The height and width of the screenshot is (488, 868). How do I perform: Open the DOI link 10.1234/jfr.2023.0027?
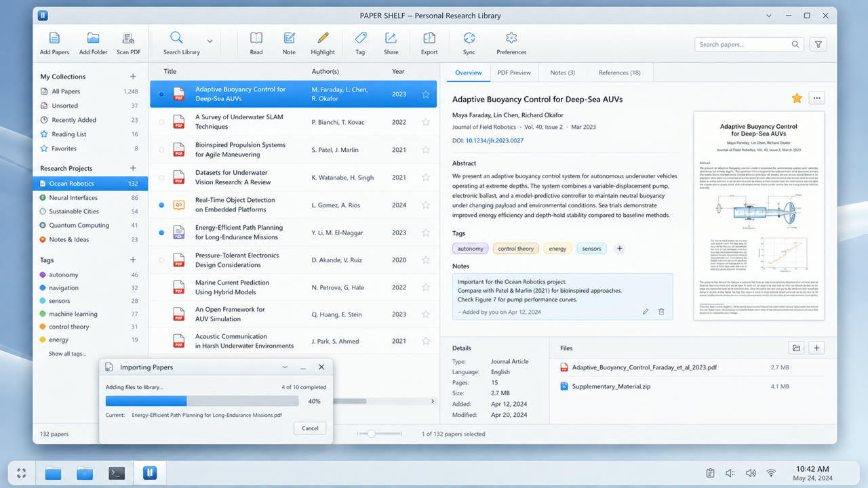[x=494, y=141]
